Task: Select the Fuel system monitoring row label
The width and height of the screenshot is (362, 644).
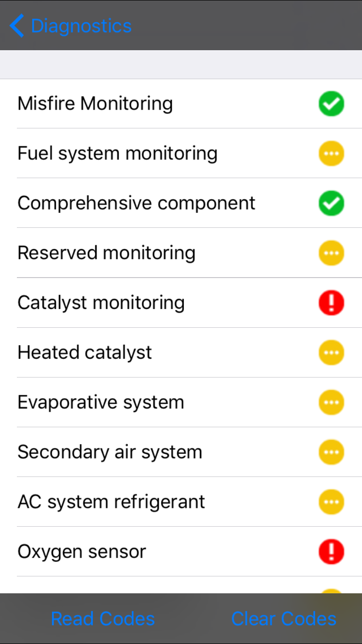Action: [117, 154]
